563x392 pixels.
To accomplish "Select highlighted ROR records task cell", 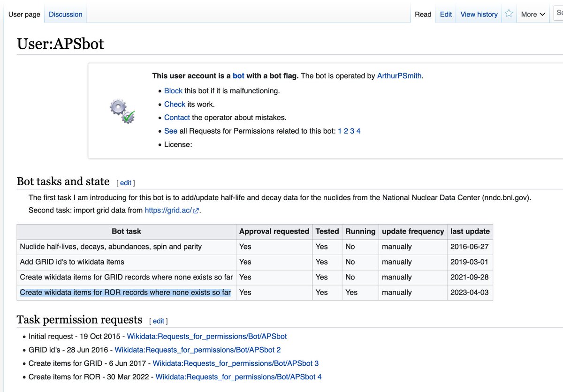I will [x=126, y=292].
